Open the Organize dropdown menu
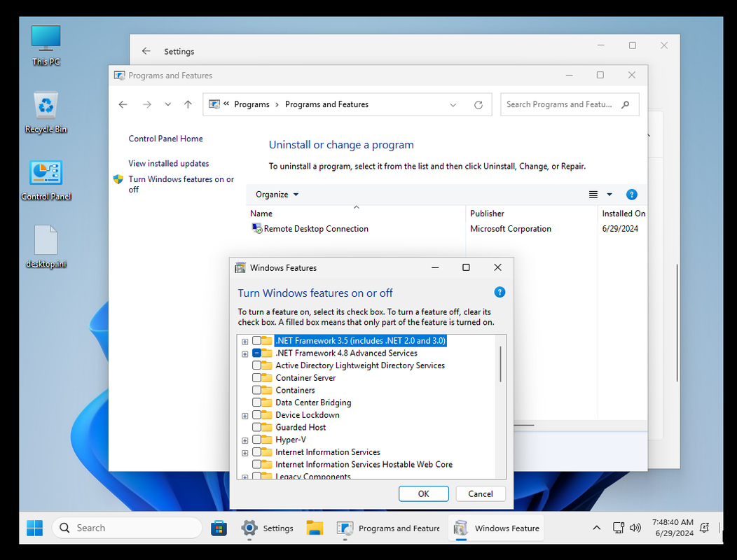This screenshot has height=560, width=737. pyautogui.click(x=277, y=195)
